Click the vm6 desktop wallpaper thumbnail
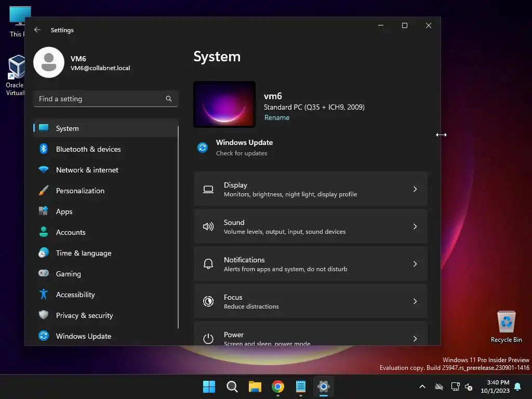This screenshot has height=399, width=532. pos(224,104)
